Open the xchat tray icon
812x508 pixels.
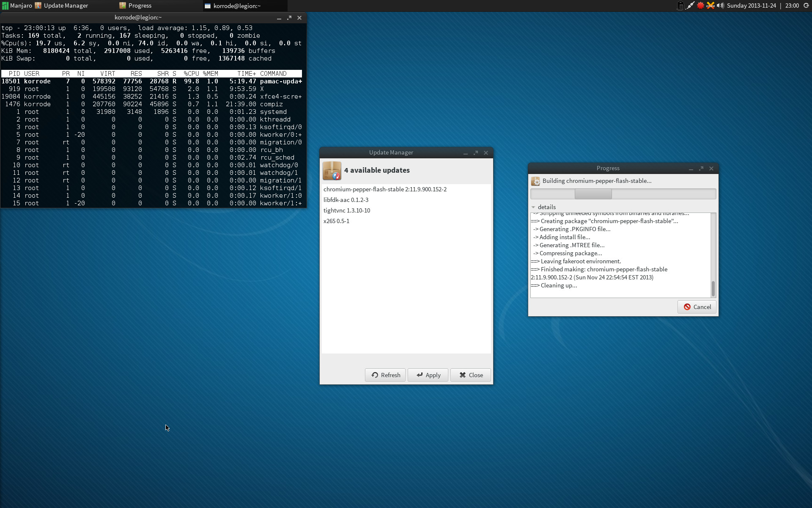click(710, 6)
